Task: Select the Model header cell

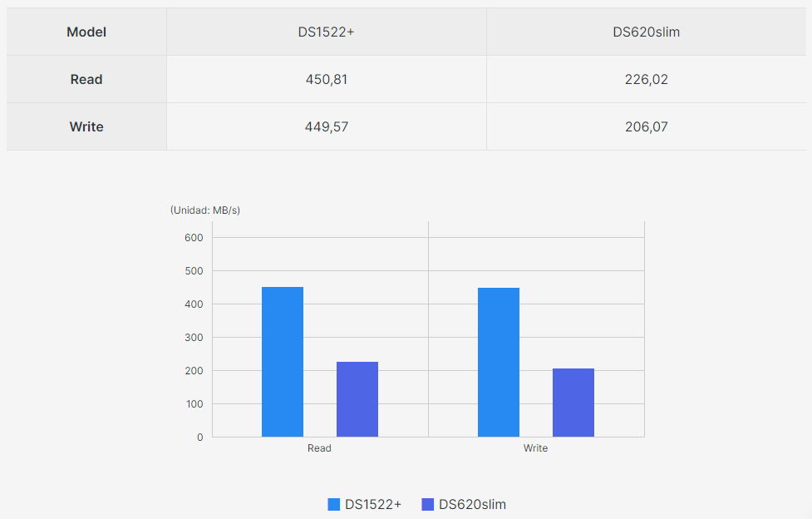Action: [x=86, y=32]
